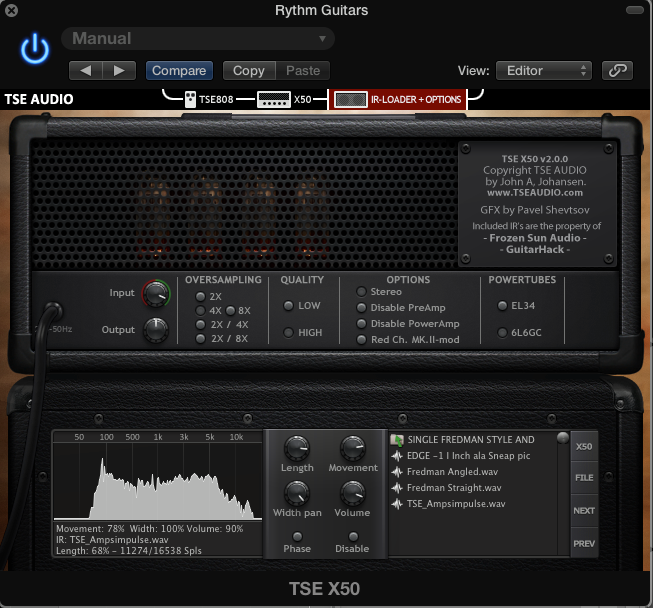Click the IR frequency response graph
The width and height of the screenshot is (653, 608).
[x=158, y=476]
